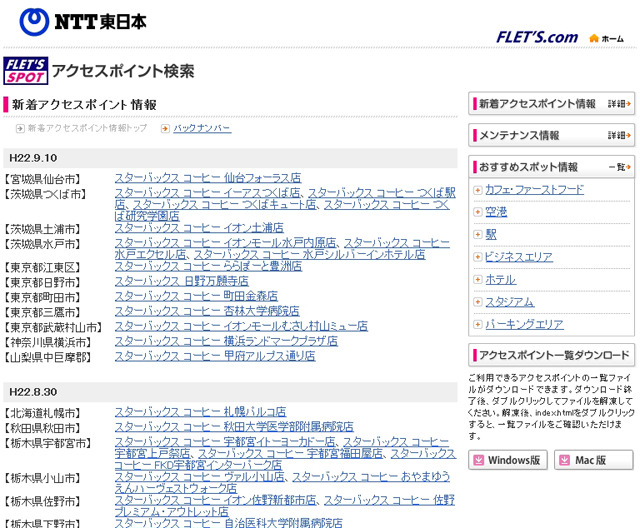The height and width of the screenshot is (528, 640).
Task: Click the plus icon next to 駅
Action: (478, 235)
